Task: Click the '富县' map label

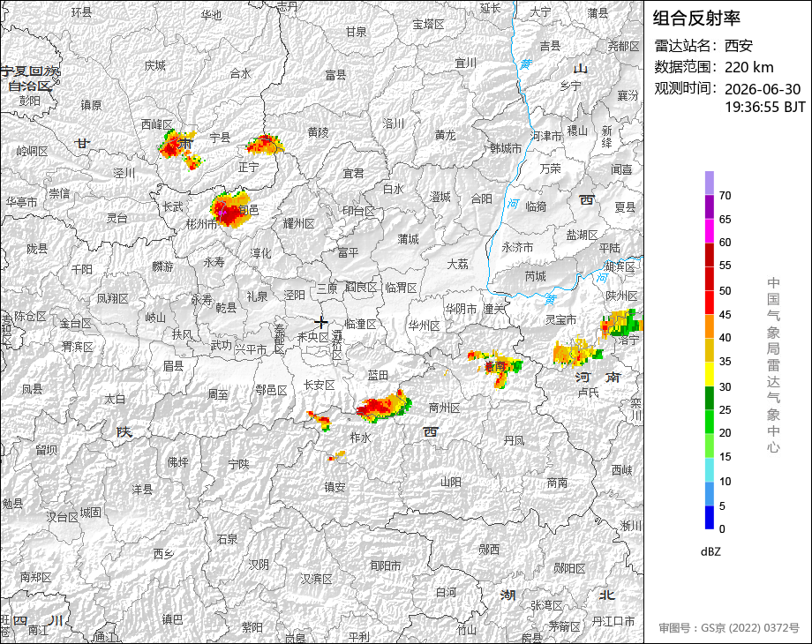Action: tap(335, 75)
